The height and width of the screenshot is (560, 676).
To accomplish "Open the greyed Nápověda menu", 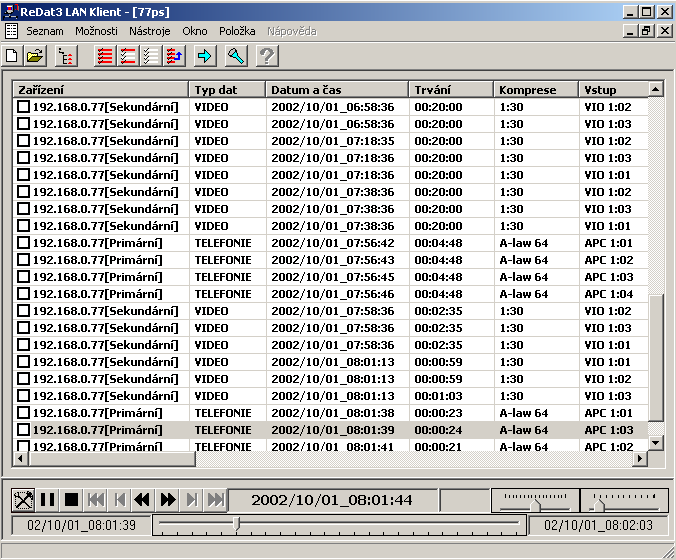I will (x=292, y=31).
